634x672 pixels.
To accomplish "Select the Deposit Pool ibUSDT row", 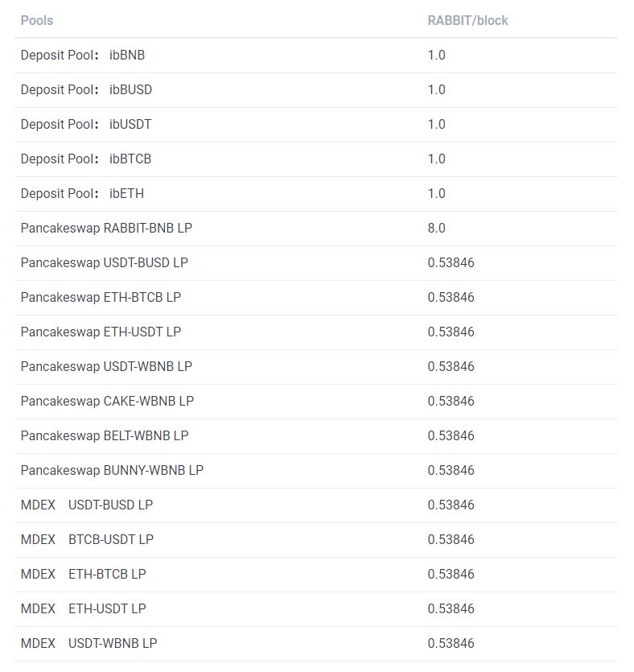I will pos(316,125).
